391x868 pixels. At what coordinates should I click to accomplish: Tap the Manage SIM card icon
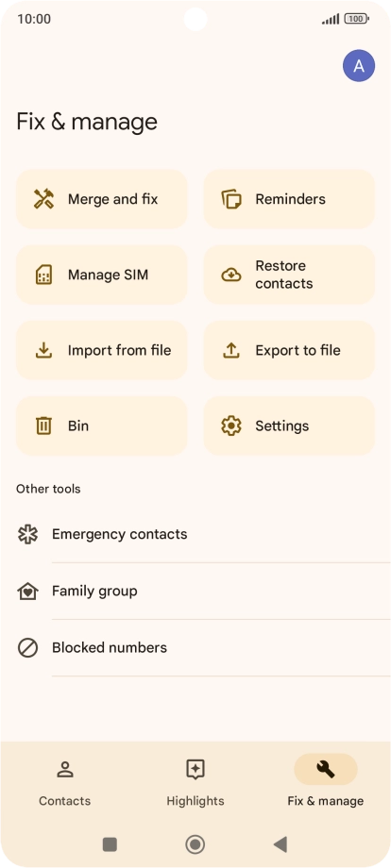43,275
